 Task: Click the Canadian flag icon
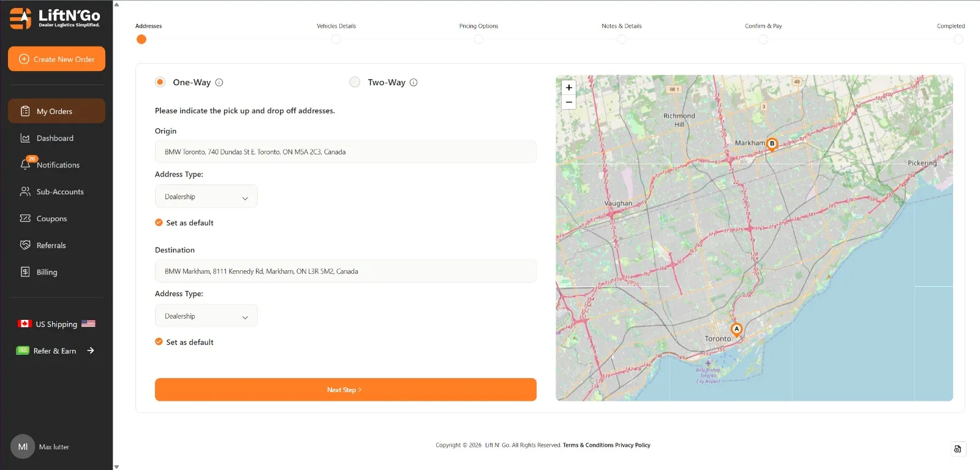(x=24, y=324)
